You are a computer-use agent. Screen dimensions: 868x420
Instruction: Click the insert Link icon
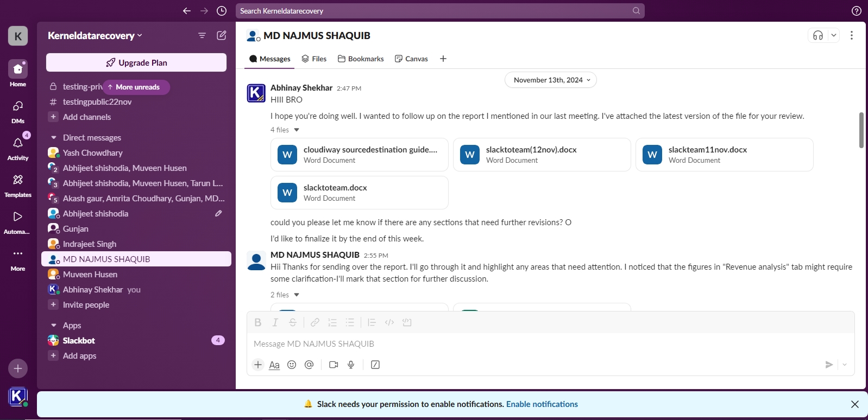pos(315,322)
